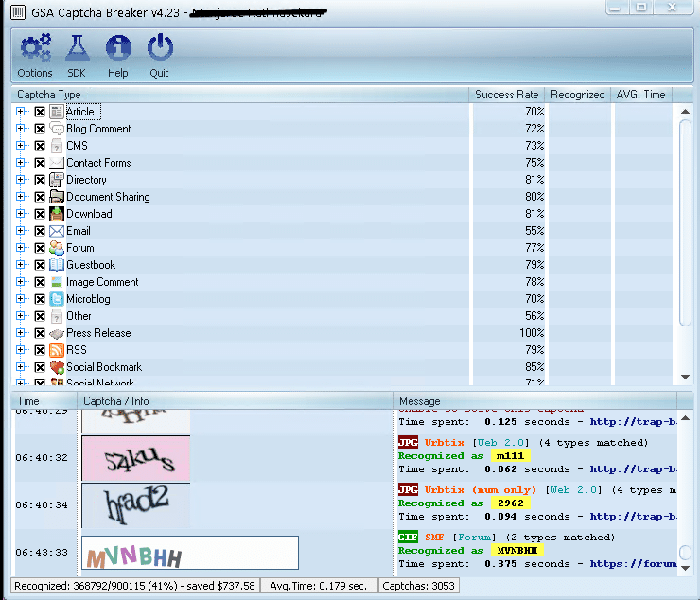Open the https://forum link in SMF message

tap(633, 564)
